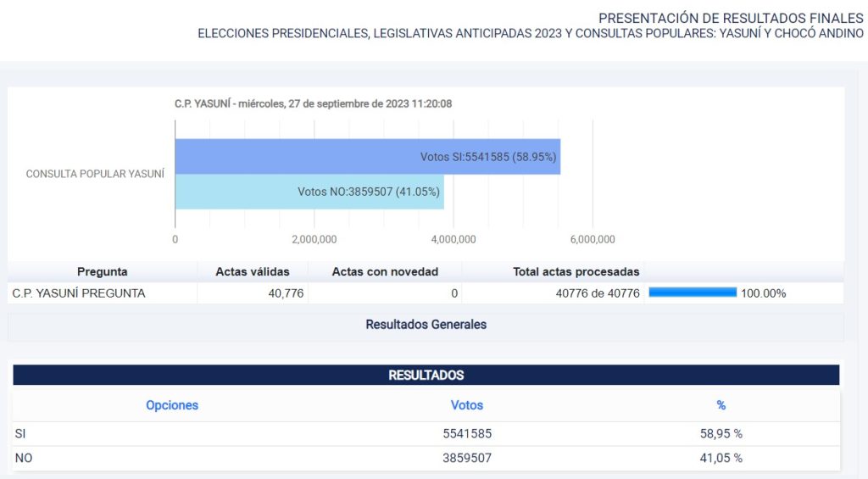The width and height of the screenshot is (868, 479).
Task: Select the SI row in results table
Action: pyautogui.click(x=426, y=433)
